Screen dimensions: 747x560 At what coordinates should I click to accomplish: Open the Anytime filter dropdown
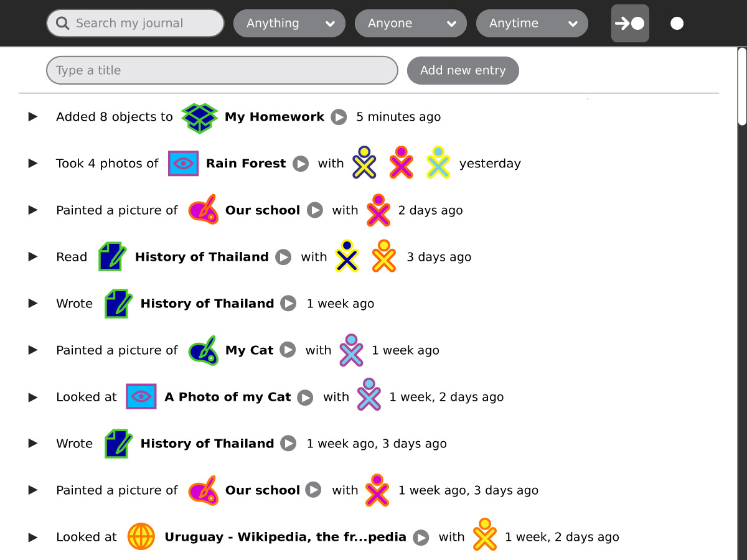(x=532, y=24)
